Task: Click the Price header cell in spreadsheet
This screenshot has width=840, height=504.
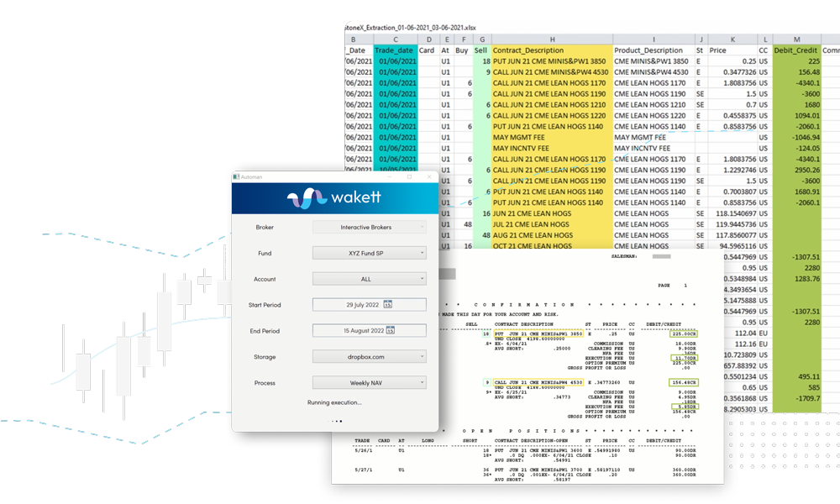Action: coord(732,50)
